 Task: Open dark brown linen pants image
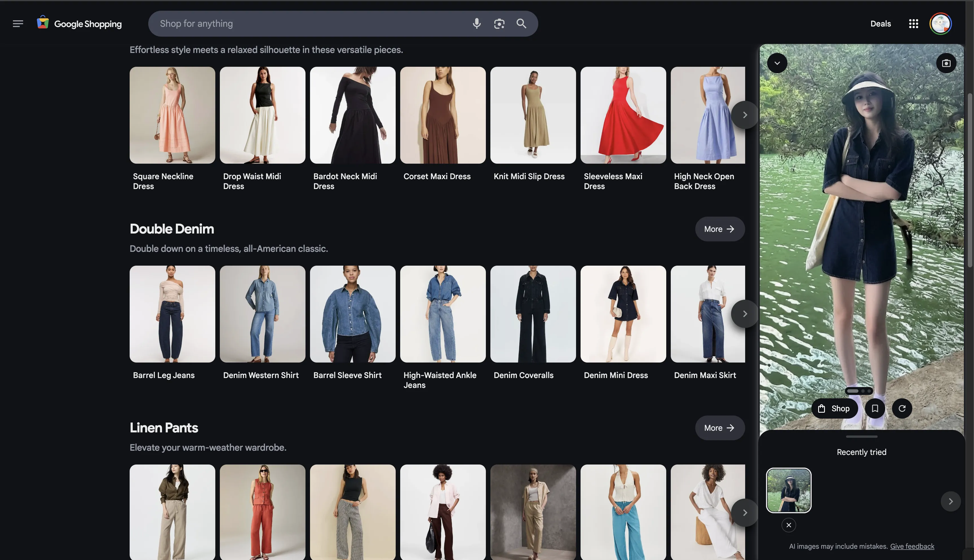coord(443,512)
